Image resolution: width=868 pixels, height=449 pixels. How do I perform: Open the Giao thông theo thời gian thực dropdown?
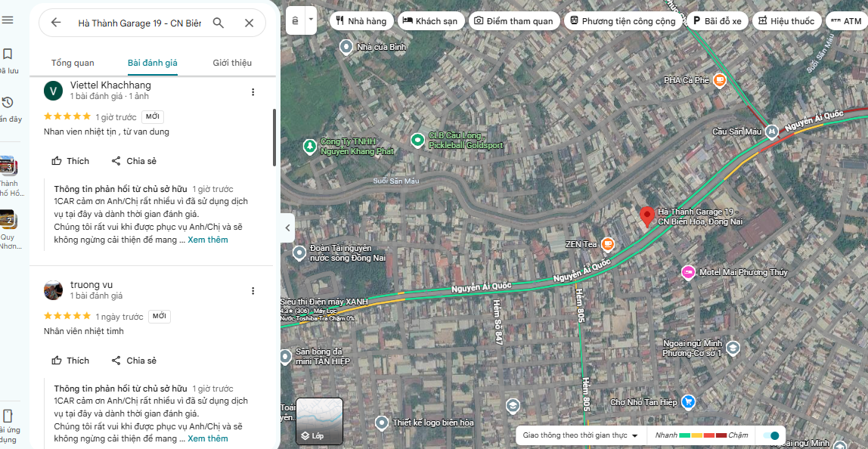(x=580, y=435)
